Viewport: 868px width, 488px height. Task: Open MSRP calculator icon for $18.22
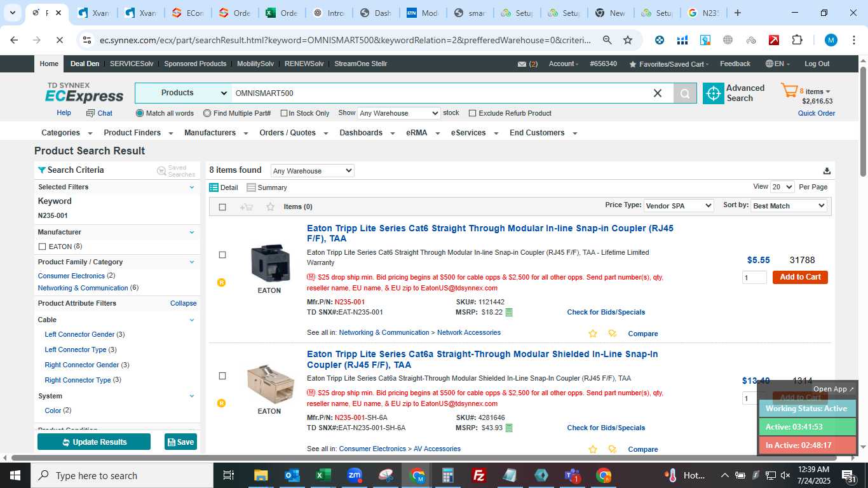(x=509, y=312)
